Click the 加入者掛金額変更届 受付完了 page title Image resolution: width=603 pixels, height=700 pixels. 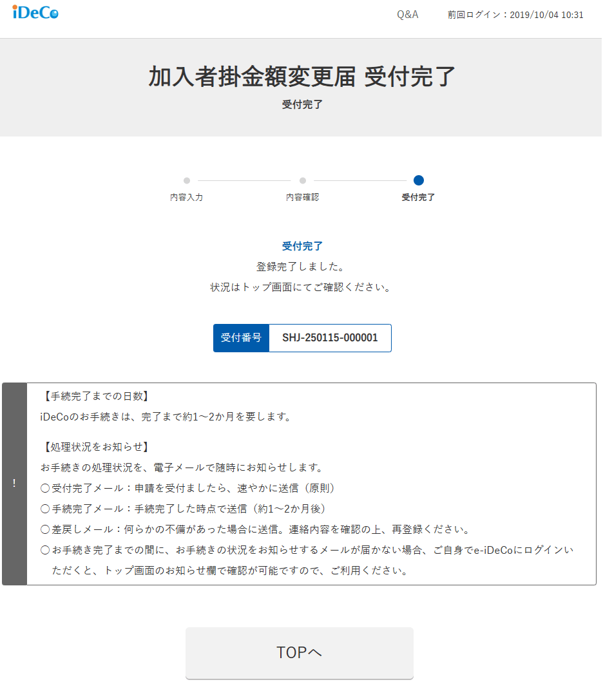(301, 77)
